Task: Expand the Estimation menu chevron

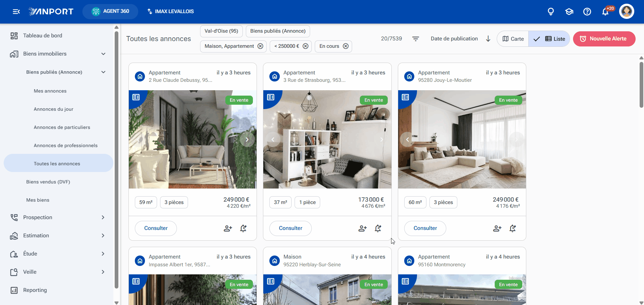Action: pyautogui.click(x=103, y=236)
